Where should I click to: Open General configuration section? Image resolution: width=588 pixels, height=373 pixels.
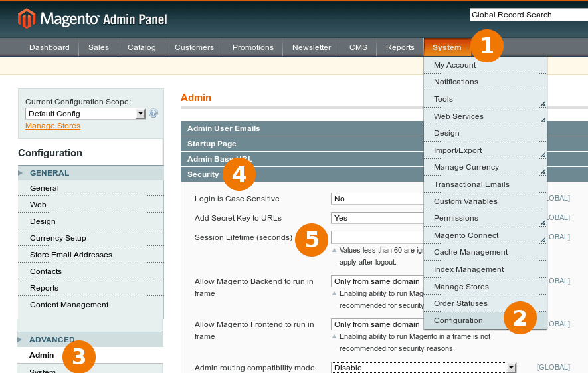coord(90,188)
